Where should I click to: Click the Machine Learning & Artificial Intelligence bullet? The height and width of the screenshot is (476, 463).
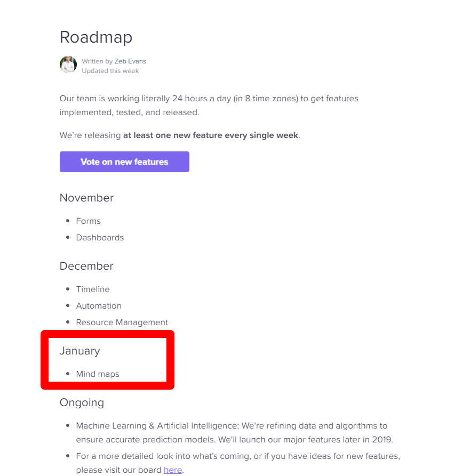[x=235, y=433]
